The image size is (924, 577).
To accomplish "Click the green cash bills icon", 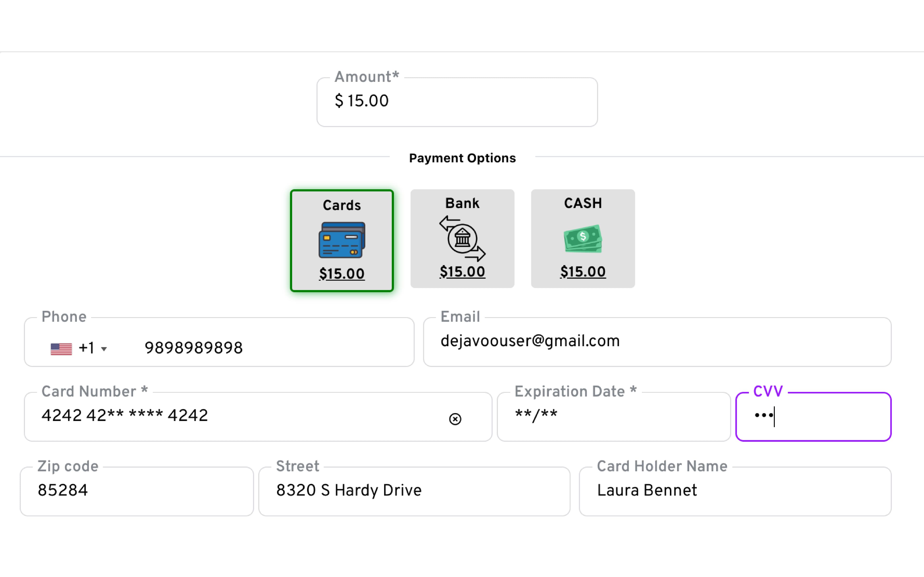I will pyautogui.click(x=583, y=238).
